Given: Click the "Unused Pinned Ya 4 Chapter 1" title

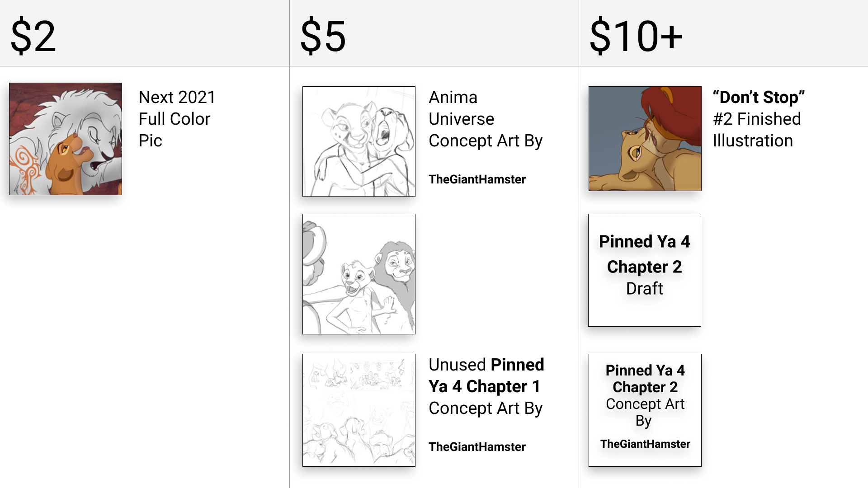Looking at the screenshot, I should tap(486, 375).
